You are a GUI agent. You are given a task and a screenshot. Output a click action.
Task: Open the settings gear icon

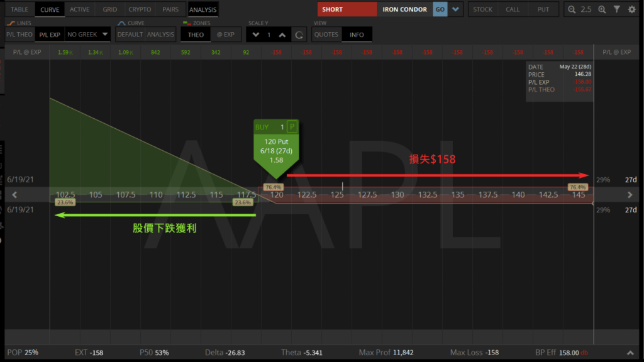point(631,9)
